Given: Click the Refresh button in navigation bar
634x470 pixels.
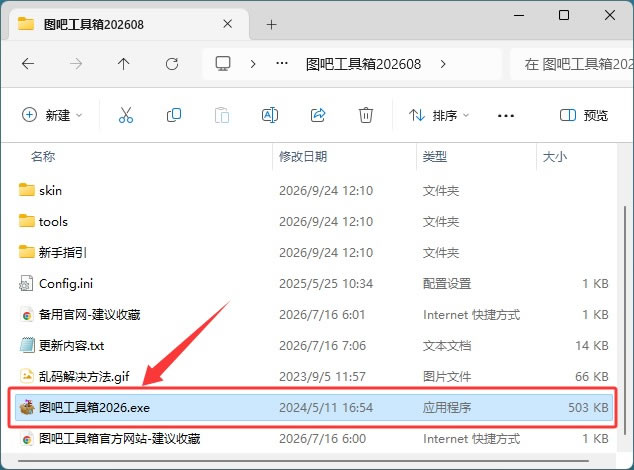Looking at the screenshot, I should coord(172,64).
